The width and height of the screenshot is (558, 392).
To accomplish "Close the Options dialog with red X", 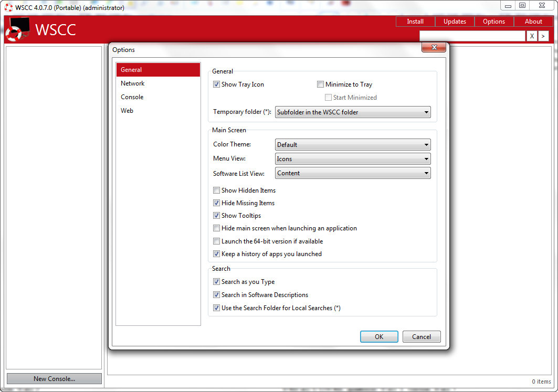I will point(434,48).
